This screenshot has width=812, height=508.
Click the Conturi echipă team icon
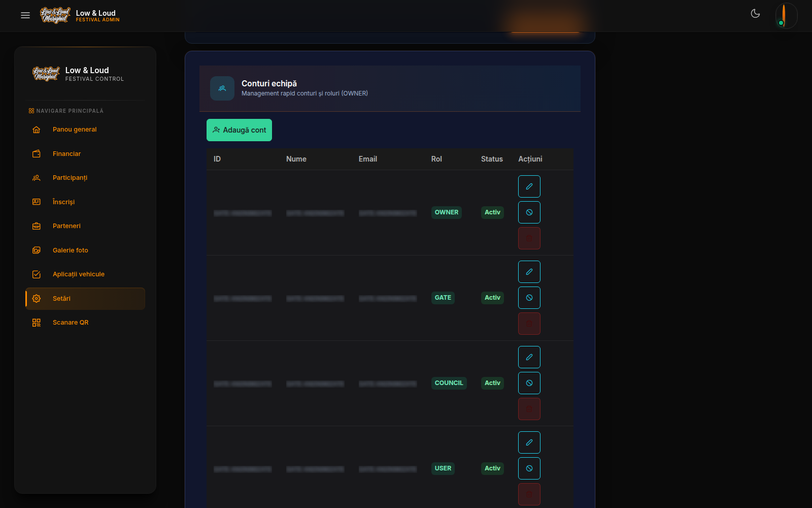point(222,88)
